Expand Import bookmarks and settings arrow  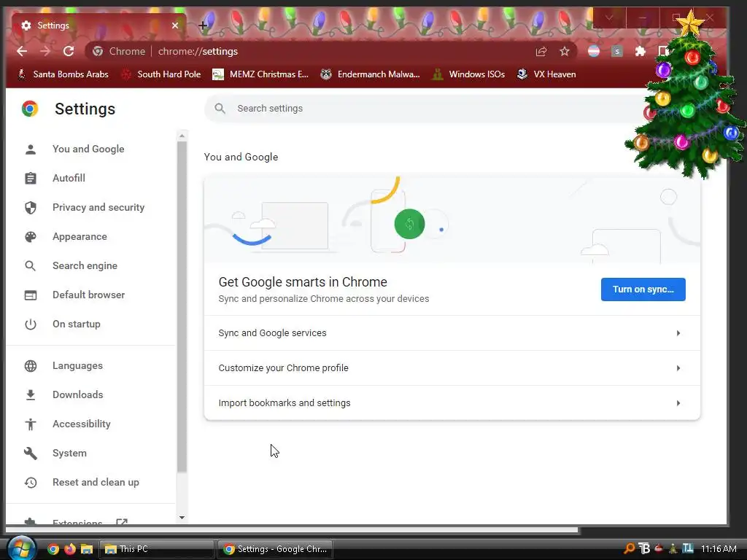click(678, 403)
